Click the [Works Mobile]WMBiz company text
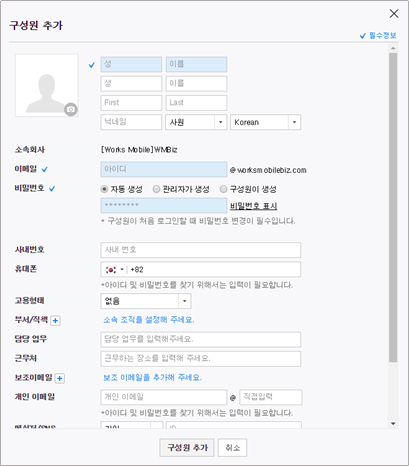Viewport: 409px width, 466px height. point(139,150)
